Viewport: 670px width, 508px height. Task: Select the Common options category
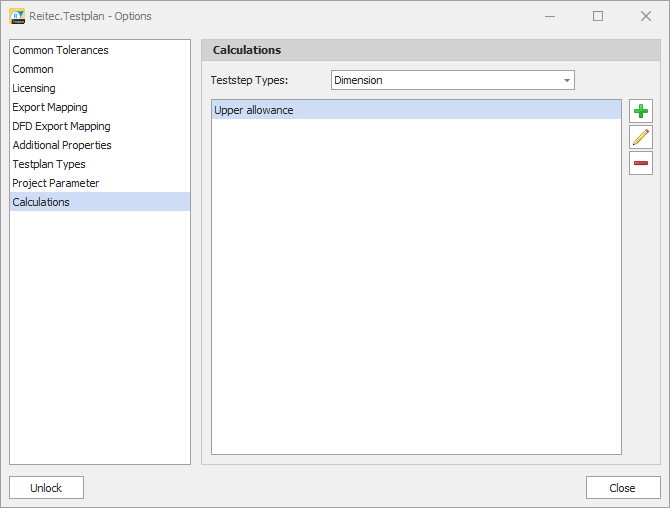(x=33, y=69)
